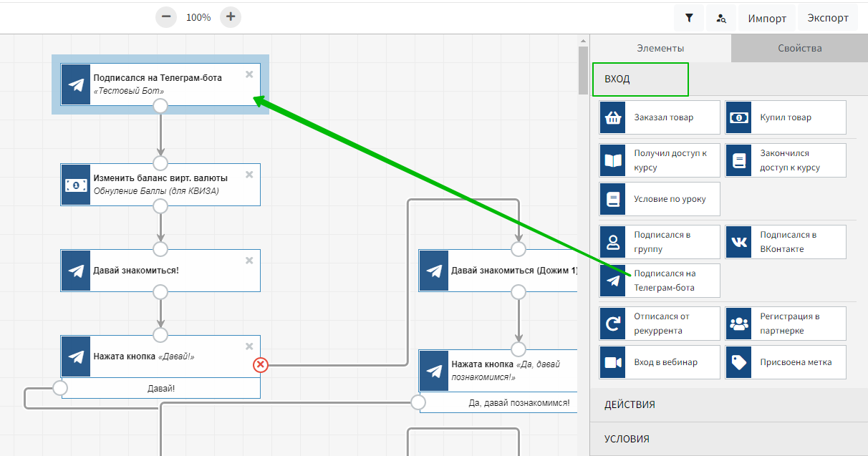
Task: Click the zoom in plus button
Action: tap(230, 17)
